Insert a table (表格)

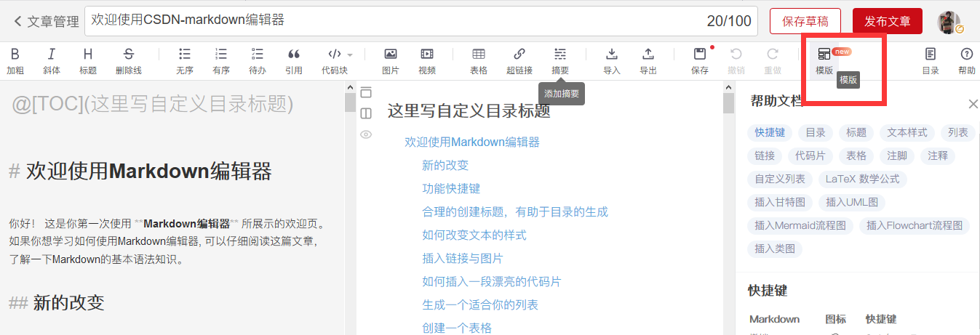(479, 61)
